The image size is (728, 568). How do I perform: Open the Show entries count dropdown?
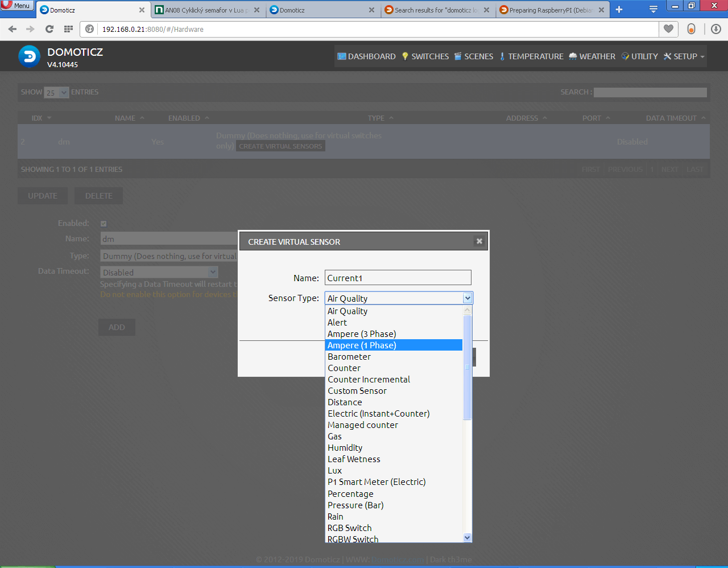click(x=56, y=92)
